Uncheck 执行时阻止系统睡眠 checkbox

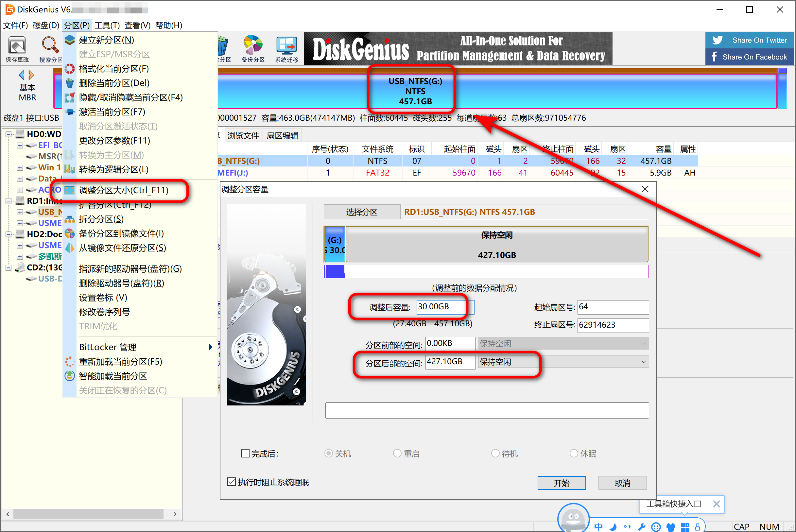click(232, 482)
